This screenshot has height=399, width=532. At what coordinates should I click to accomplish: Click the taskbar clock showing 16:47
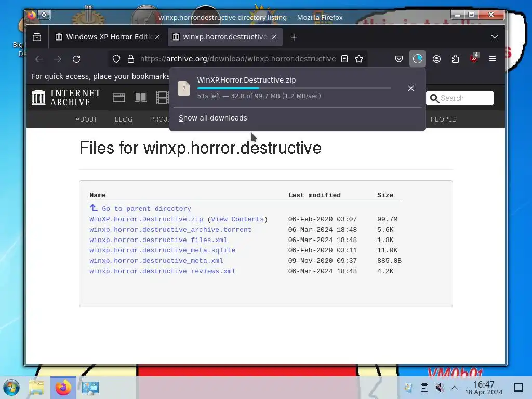[x=484, y=388]
